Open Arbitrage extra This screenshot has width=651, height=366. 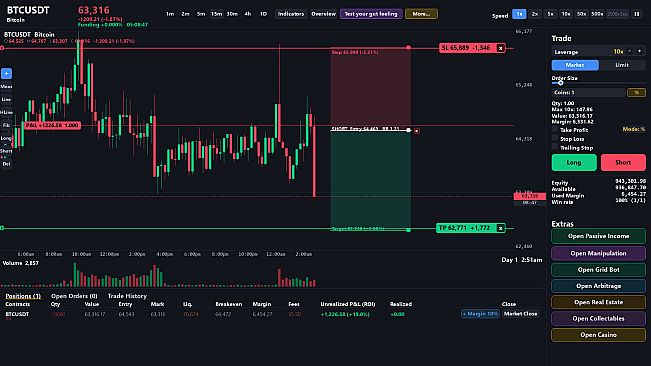pyautogui.click(x=598, y=285)
